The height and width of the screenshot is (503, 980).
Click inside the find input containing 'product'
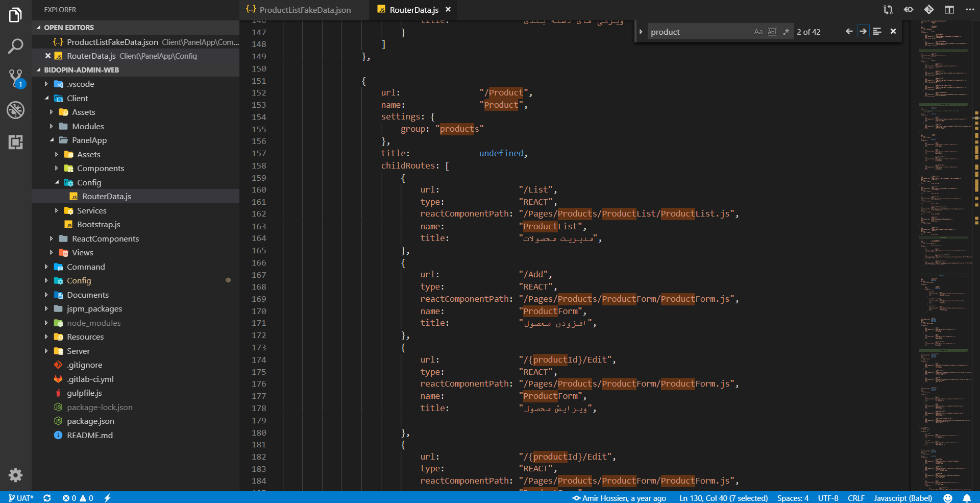pos(699,31)
